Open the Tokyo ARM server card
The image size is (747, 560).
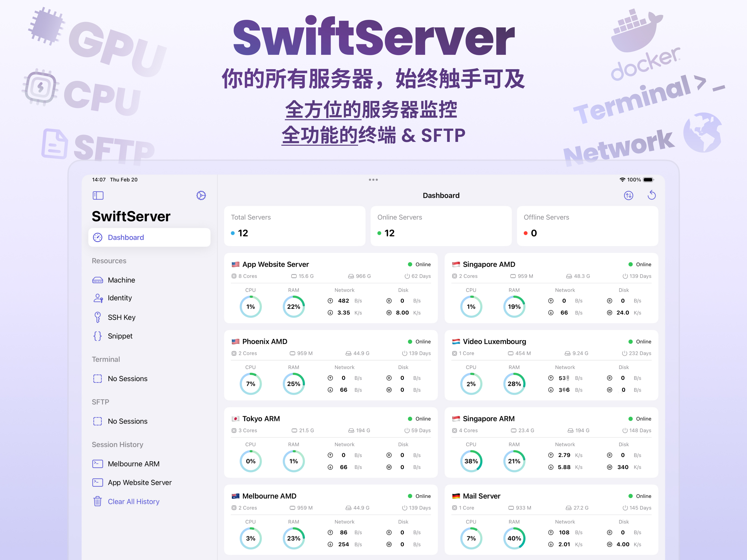click(331, 443)
